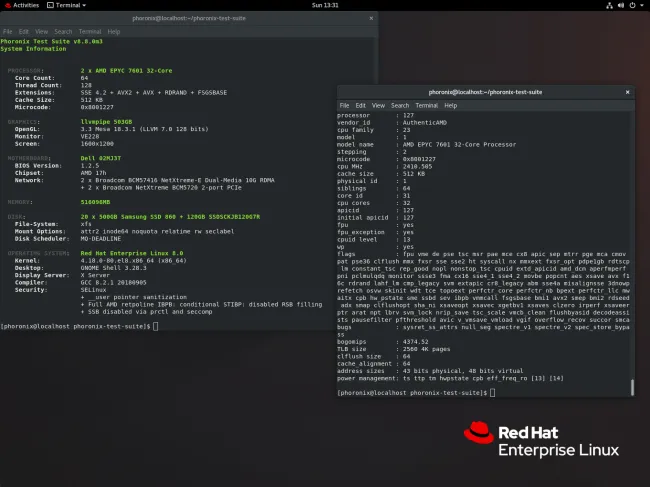Open Help menu in right terminal

pos(452,105)
